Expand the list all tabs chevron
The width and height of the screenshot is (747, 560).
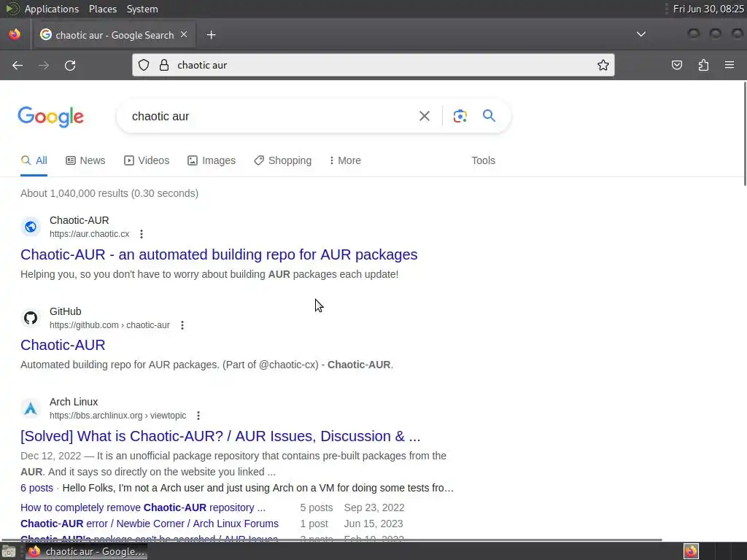pos(641,34)
